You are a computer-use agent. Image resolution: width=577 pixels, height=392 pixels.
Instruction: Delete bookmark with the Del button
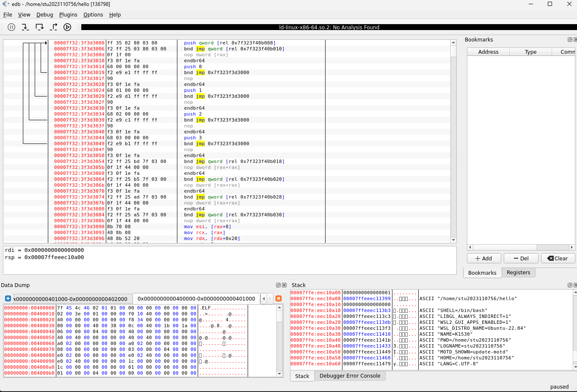pyautogui.click(x=521, y=258)
